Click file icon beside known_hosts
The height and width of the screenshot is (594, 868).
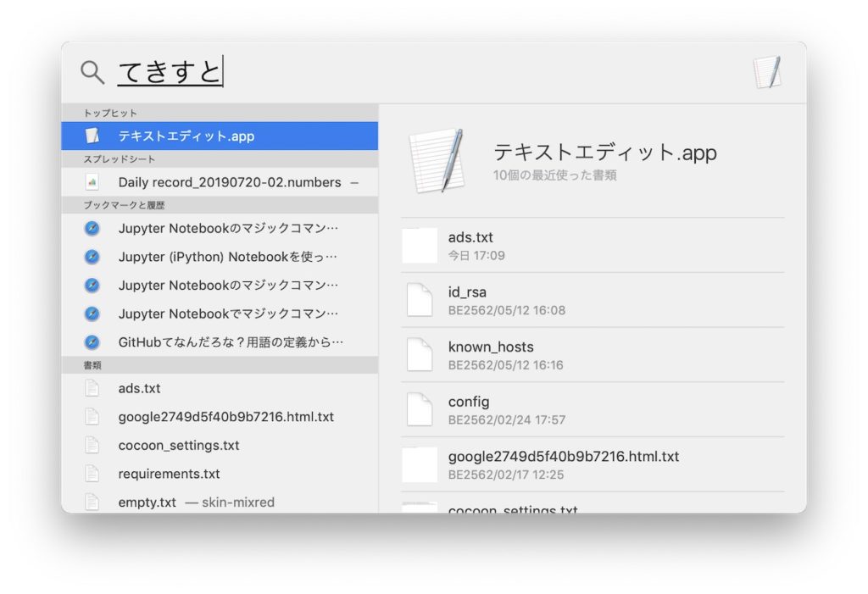pyautogui.click(x=420, y=355)
